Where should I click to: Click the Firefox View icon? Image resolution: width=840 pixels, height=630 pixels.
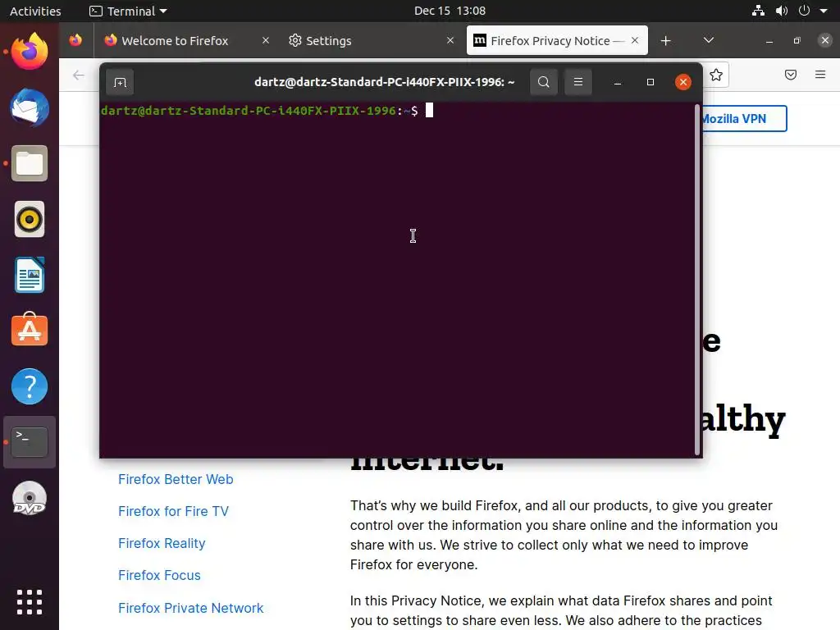(x=75, y=41)
